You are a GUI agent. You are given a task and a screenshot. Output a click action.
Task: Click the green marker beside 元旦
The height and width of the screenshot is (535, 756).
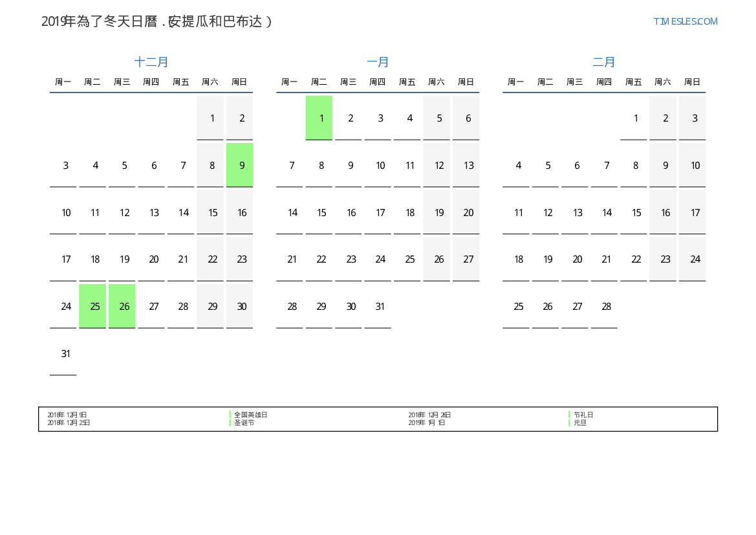[x=570, y=423]
